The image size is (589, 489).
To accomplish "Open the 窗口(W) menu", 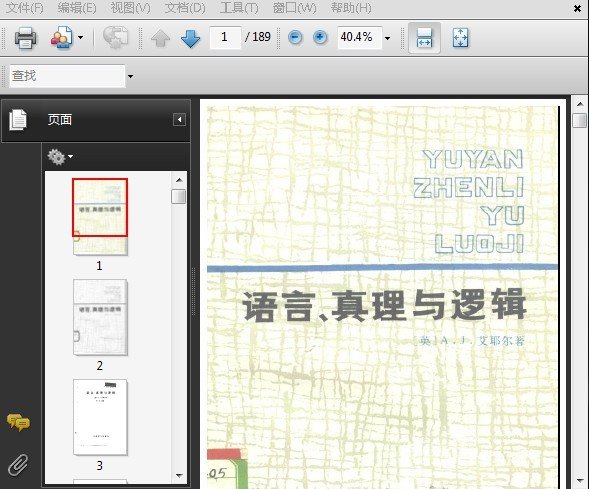I will (x=294, y=8).
